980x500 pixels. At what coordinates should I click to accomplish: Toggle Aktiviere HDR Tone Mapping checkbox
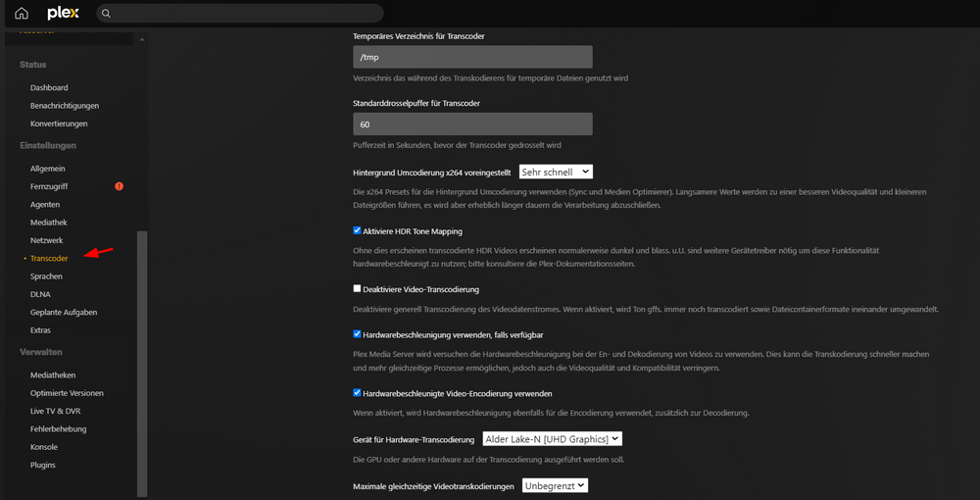click(357, 230)
